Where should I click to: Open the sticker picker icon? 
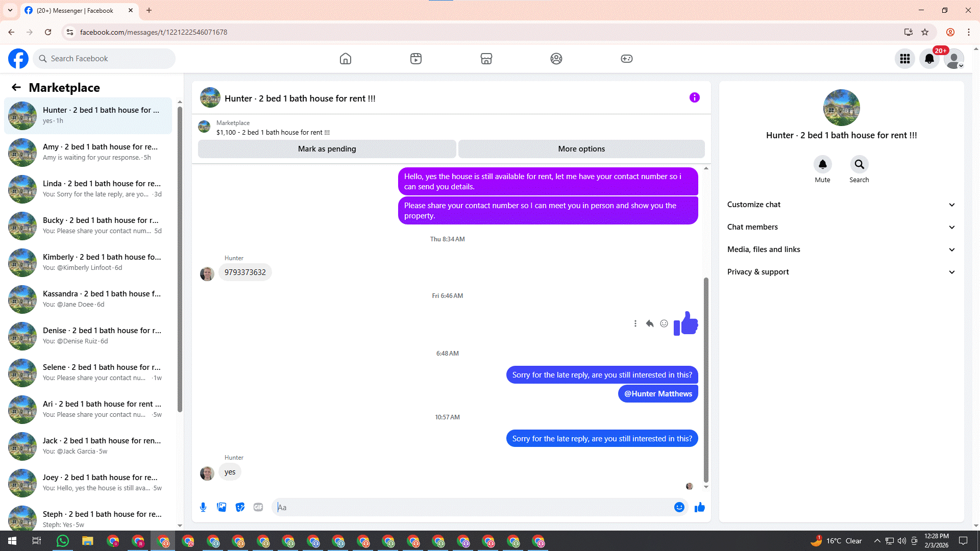click(240, 507)
